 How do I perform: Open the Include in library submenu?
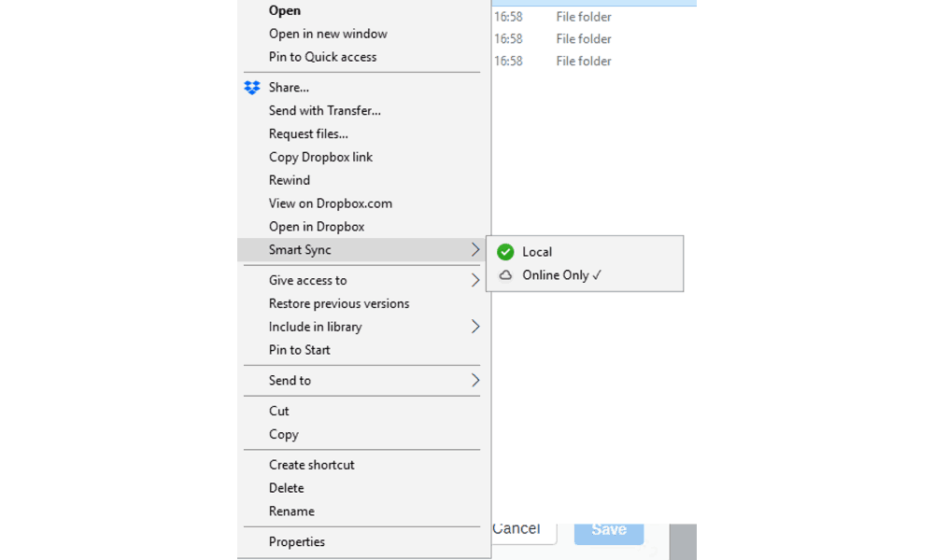pos(474,327)
